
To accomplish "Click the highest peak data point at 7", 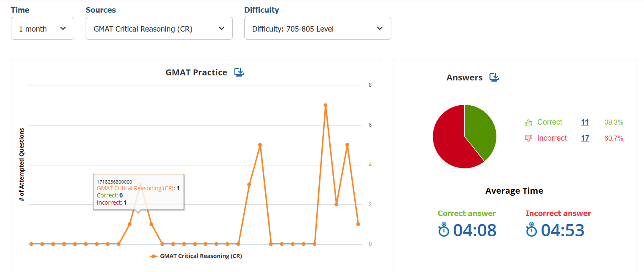I will 326,105.
